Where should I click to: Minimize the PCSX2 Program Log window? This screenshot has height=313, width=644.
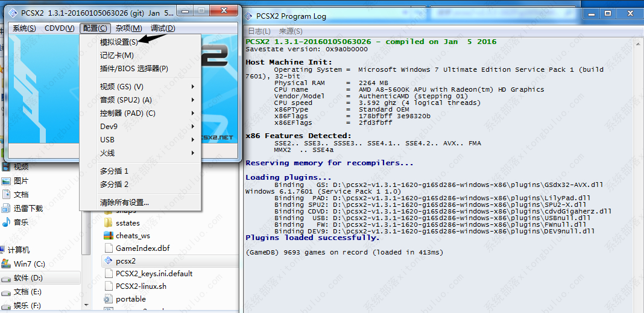pos(592,13)
